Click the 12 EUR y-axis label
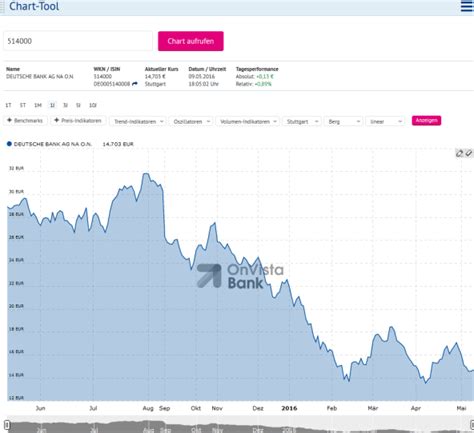This screenshot has height=433, width=474. pyautogui.click(x=16, y=398)
